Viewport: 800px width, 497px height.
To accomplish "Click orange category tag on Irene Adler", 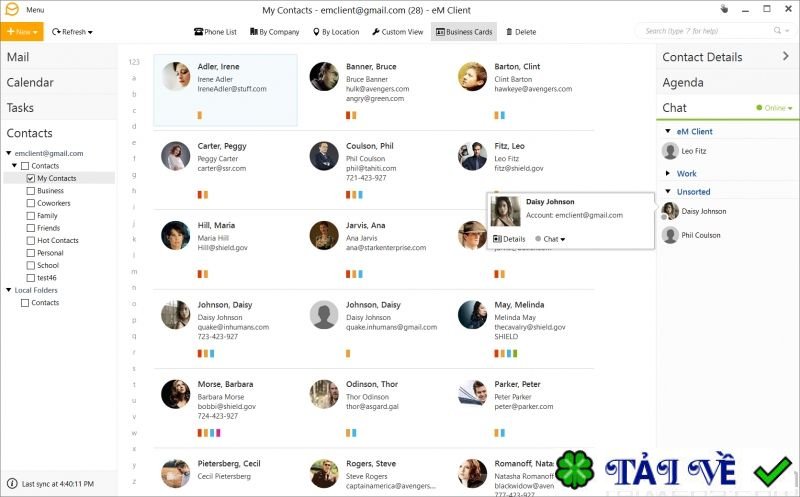I will [199, 115].
